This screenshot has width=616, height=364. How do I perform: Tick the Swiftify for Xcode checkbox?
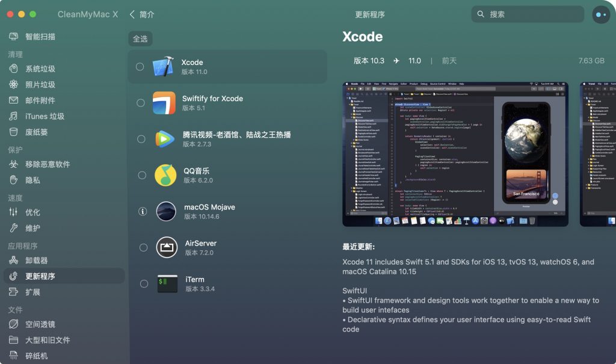pos(141,103)
